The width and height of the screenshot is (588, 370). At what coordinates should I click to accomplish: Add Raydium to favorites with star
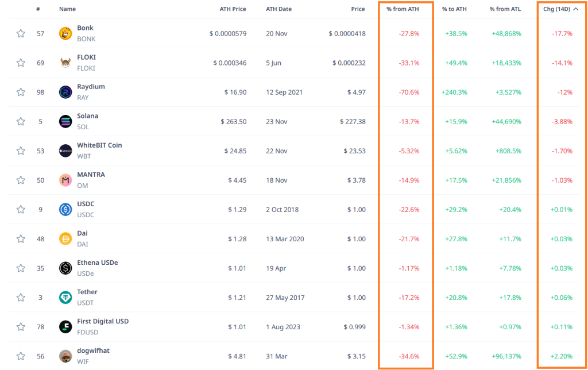click(21, 92)
